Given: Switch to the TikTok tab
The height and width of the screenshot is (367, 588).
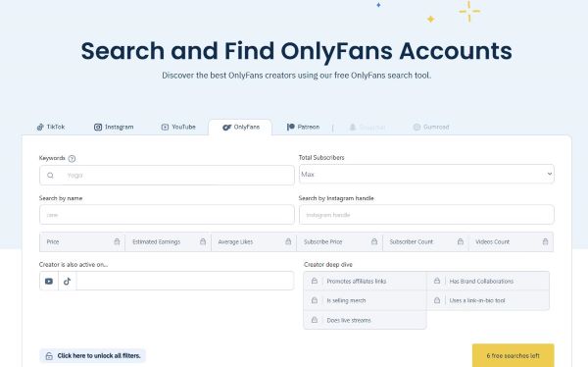Looking at the screenshot, I should click(51, 127).
